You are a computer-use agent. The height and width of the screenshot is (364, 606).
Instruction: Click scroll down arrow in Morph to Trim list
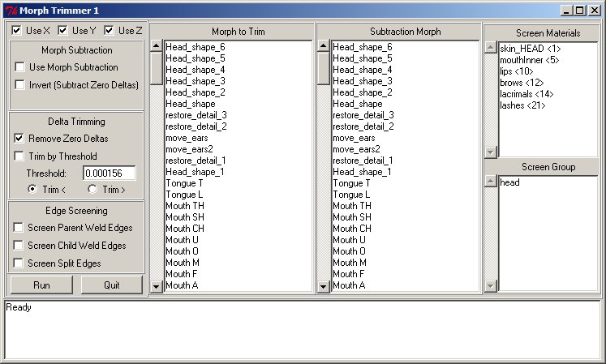tap(156, 285)
